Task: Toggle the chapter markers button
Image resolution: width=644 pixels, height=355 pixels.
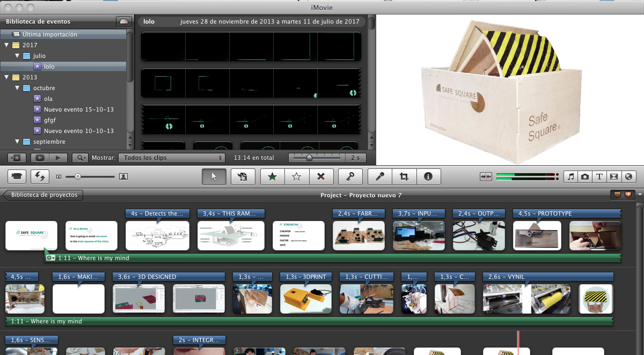Action: click(628, 195)
